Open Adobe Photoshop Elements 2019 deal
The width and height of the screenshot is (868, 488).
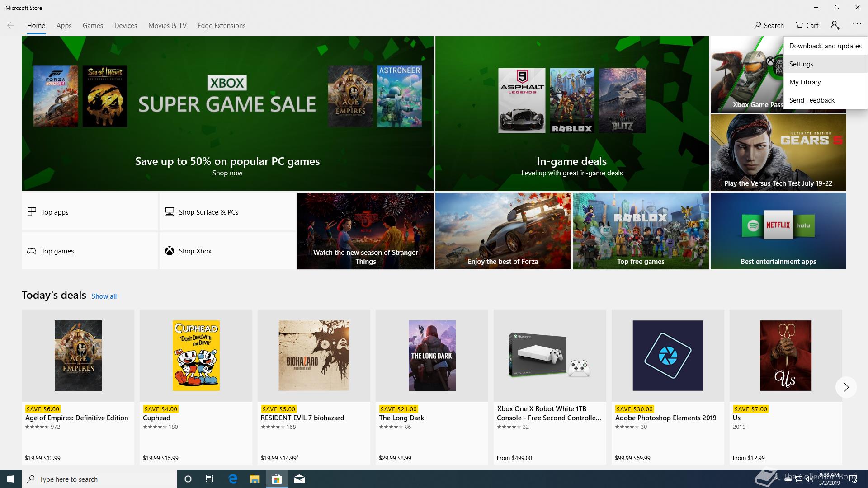point(668,387)
